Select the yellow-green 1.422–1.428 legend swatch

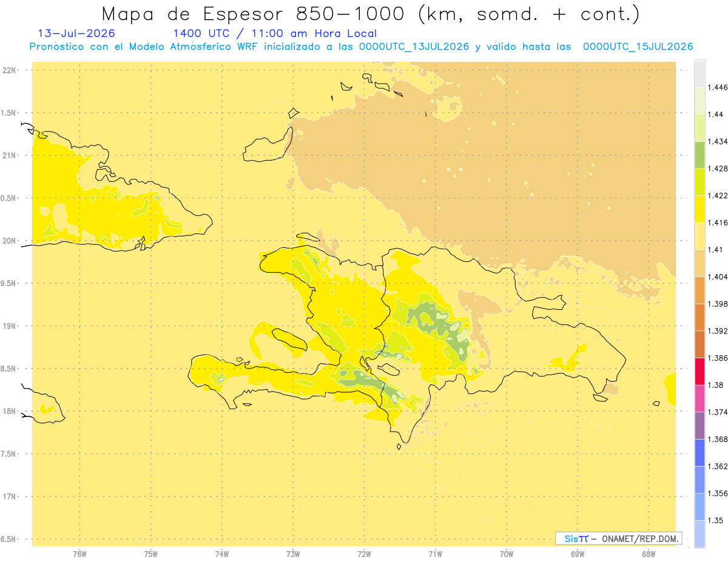699,182
